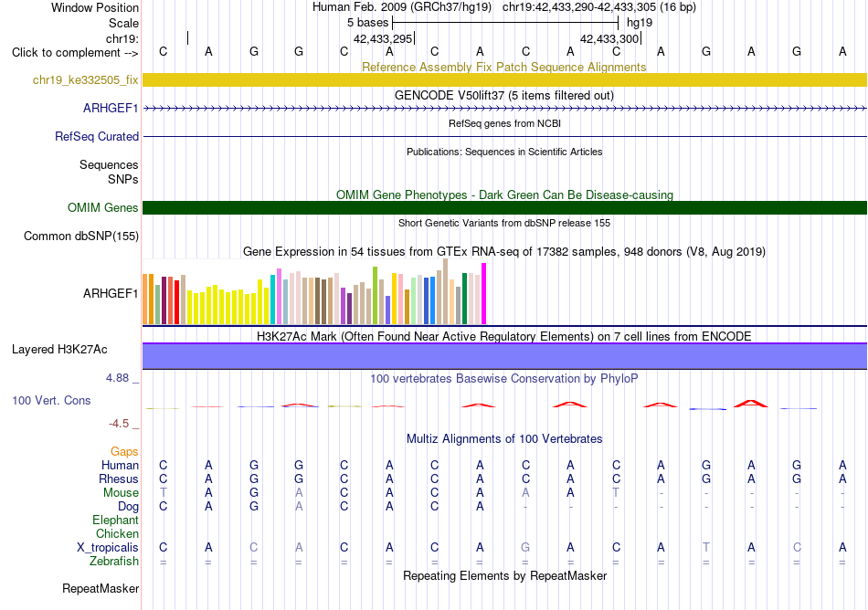Click the blue H3K27Ac signal band
The image size is (868, 610).
tap(504, 356)
